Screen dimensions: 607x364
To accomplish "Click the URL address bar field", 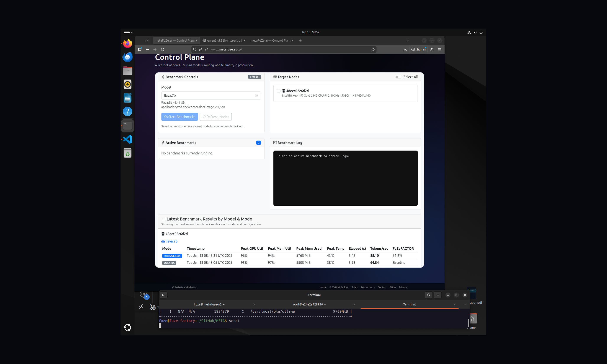I will [282, 49].
